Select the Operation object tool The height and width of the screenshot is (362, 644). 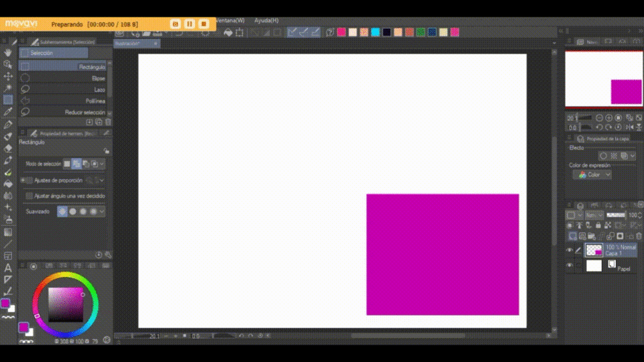pyautogui.click(x=8, y=64)
